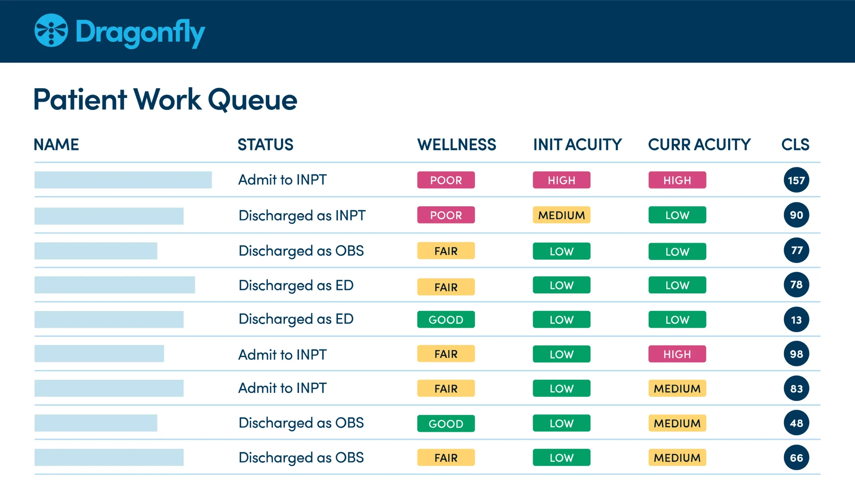Sort by the WELLNESS column header
855x504 pixels.
pyautogui.click(x=457, y=145)
